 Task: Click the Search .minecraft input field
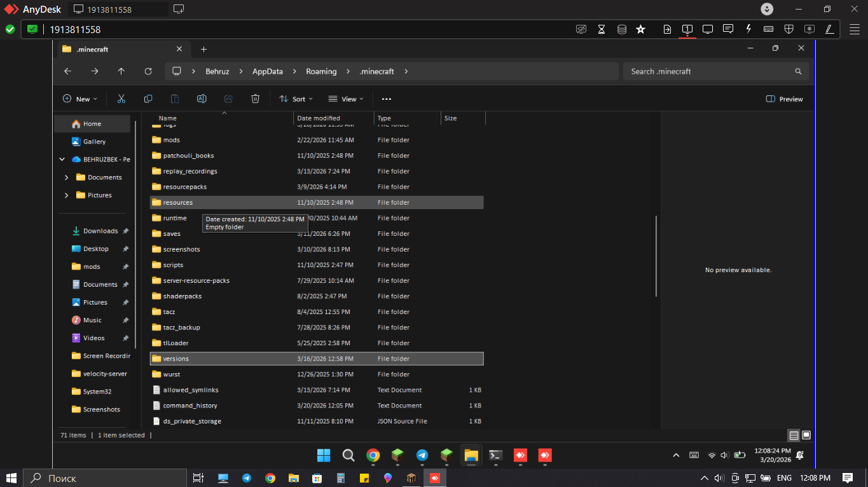click(709, 71)
